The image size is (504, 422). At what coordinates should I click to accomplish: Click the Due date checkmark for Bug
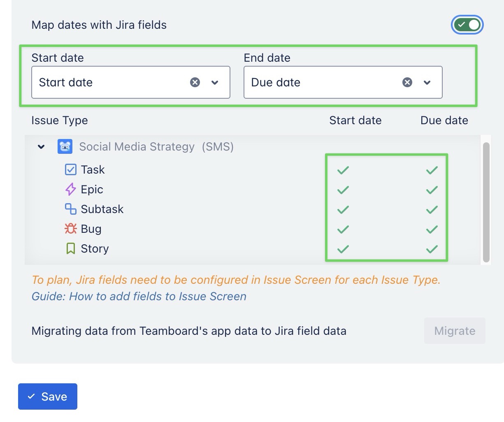[432, 229]
